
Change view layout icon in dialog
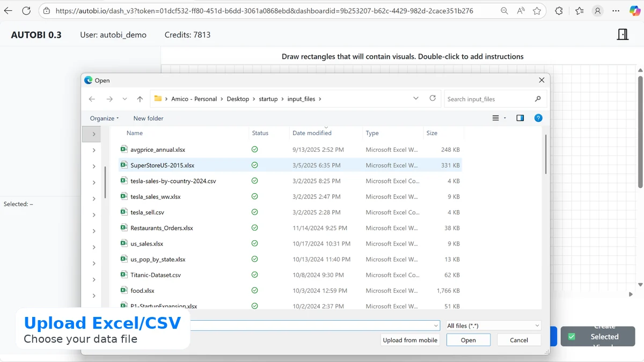496,118
